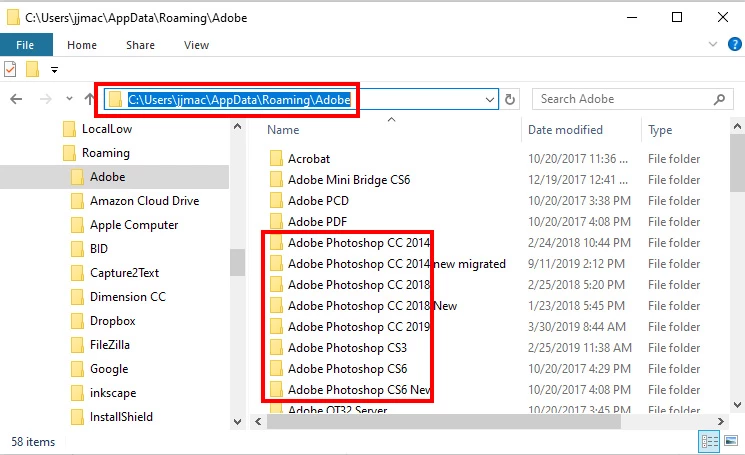Click the 9/11/2019 2:12 PM date cell
This screenshot has height=455, width=745.
tap(576, 264)
